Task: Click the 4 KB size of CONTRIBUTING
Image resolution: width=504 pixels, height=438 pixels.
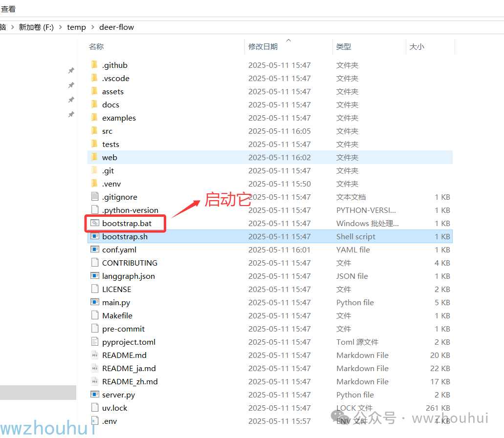Action: [442, 263]
